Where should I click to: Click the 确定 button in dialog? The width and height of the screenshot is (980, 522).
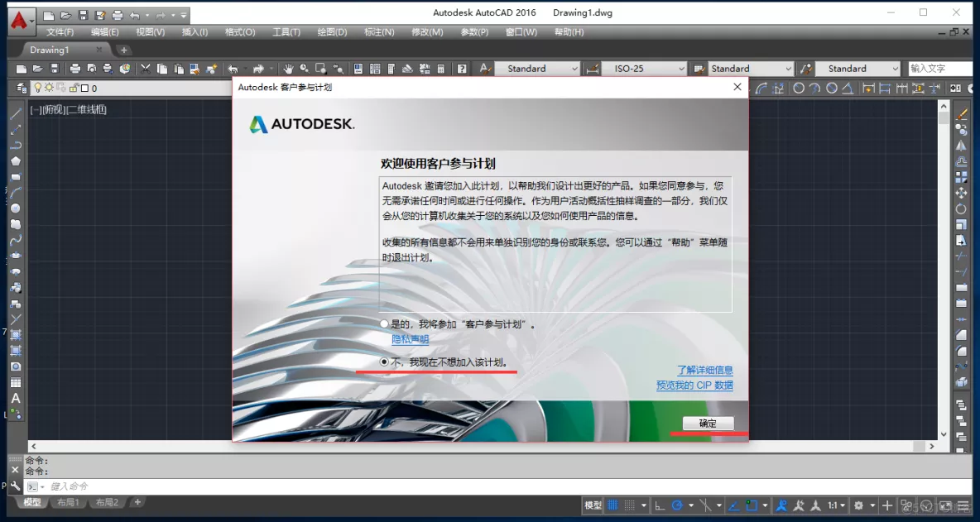tap(708, 423)
